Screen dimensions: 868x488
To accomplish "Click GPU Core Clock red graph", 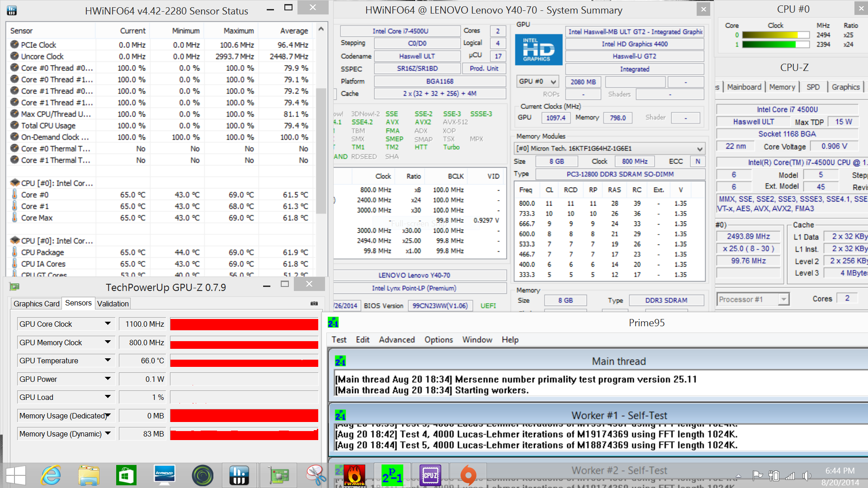I will (244, 324).
